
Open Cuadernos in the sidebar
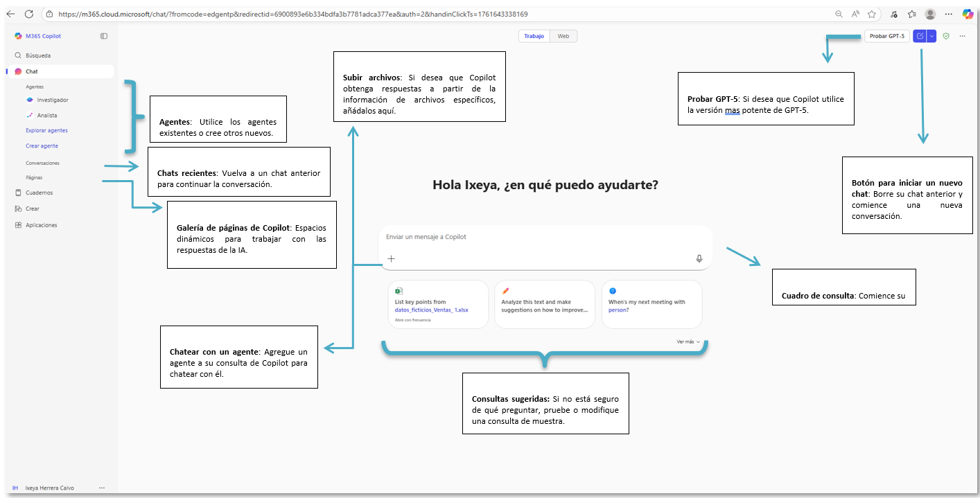39,193
